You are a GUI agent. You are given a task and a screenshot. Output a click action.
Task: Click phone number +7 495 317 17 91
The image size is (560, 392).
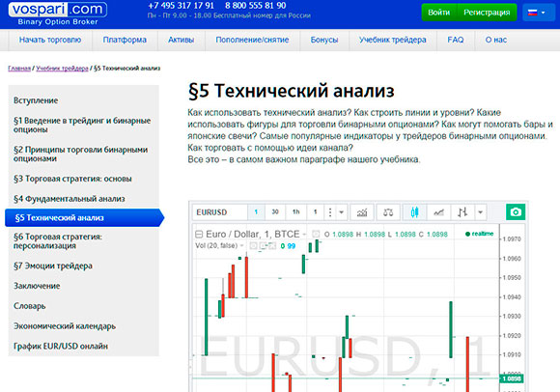(x=181, y=6)
